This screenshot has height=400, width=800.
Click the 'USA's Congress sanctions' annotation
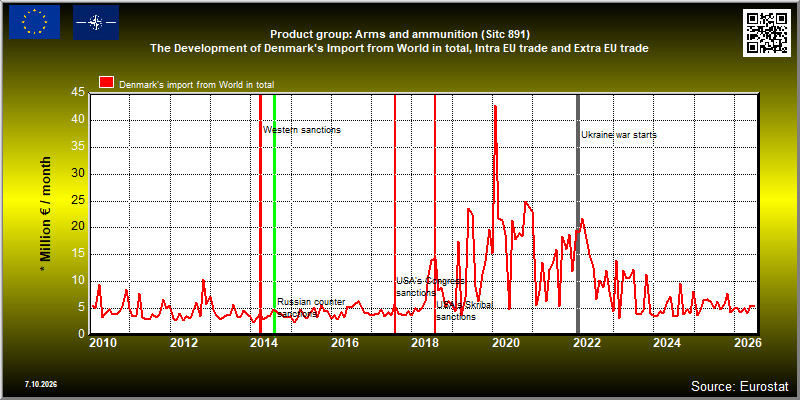pos(430,287)
